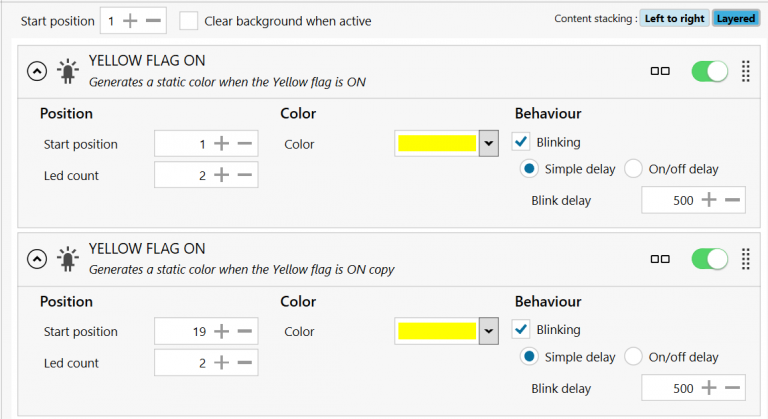Screen dimensions: 768x419
Task: Increase top Start position with plus
Action: (x=130, y=20)
